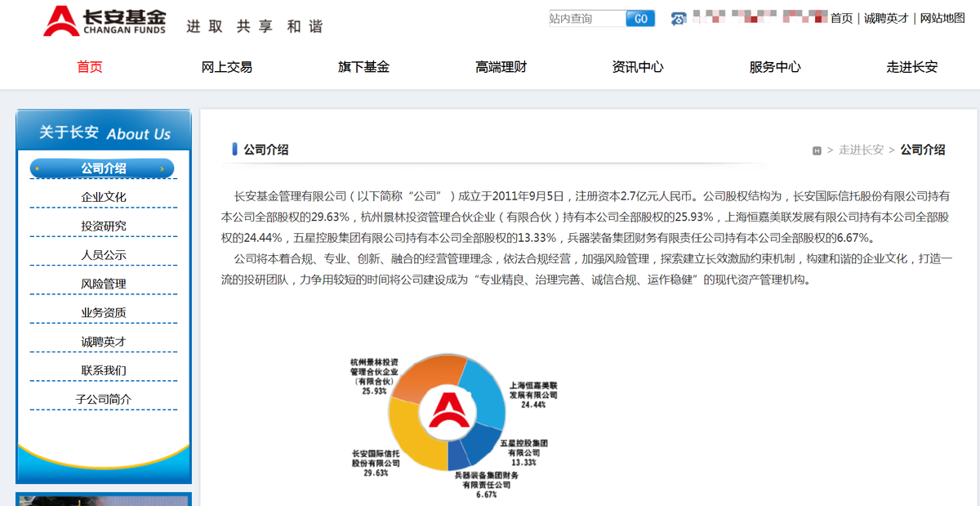Screen dimensions: 980x506
Task: Open 高端理财 navigation item
Action: [501, 67]
